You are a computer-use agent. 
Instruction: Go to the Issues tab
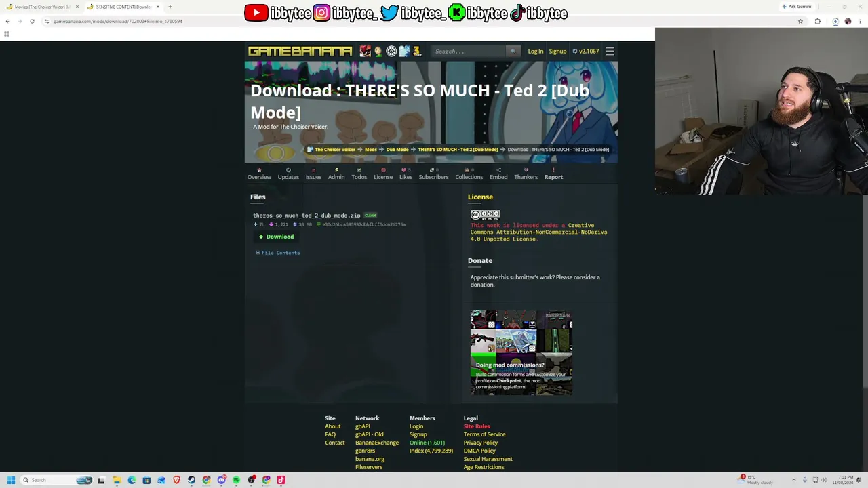click(313, 174)
